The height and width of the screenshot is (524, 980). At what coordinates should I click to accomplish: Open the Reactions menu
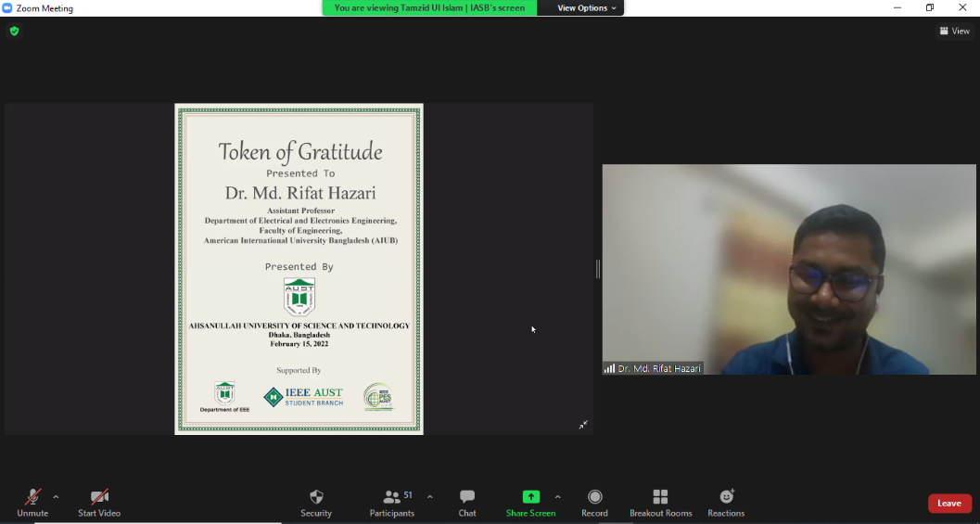click(x=726, y=503)
